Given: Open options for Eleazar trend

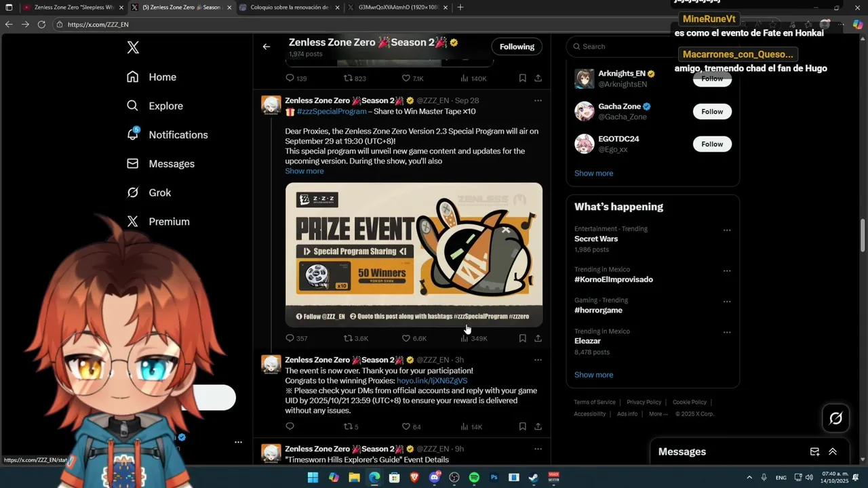Looking at the screenshot, I should tap(727, 333).
